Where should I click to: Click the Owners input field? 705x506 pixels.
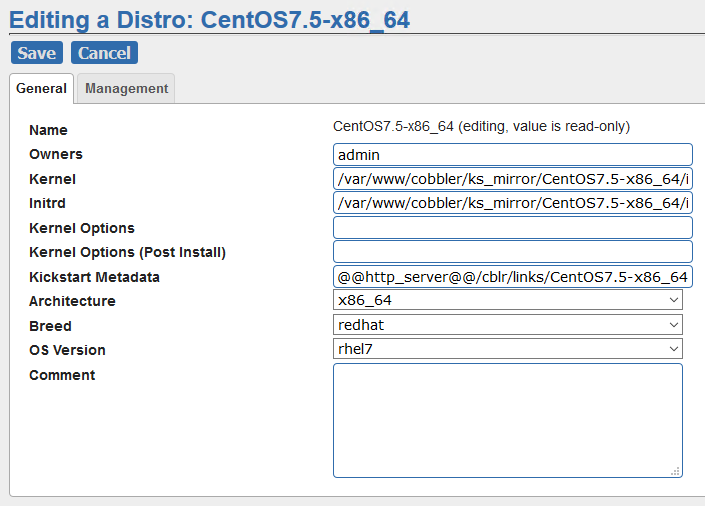(x=513, y=155)
